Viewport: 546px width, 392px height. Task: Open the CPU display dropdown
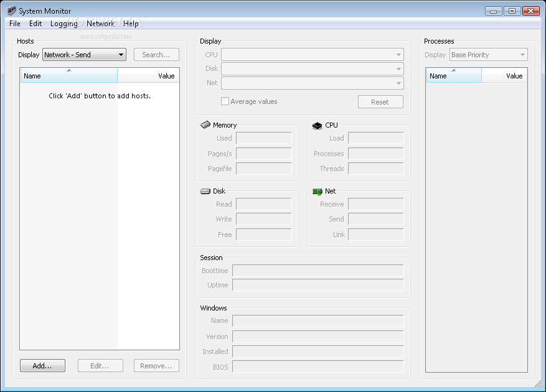313,55
